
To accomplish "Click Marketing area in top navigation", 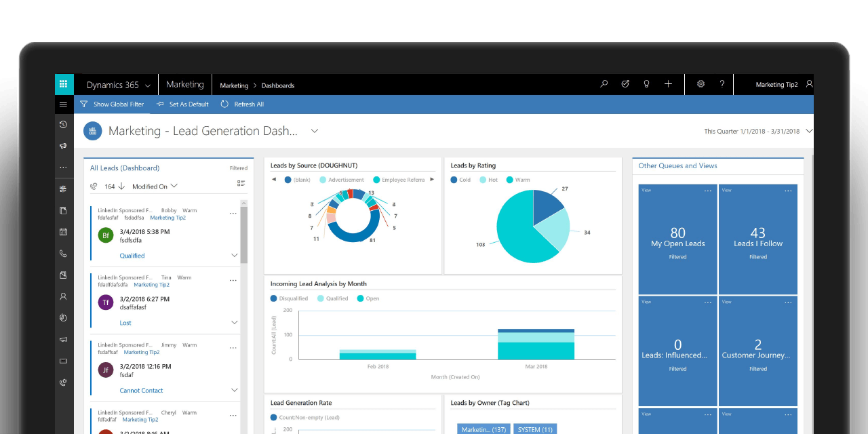I will coord(185,85).
